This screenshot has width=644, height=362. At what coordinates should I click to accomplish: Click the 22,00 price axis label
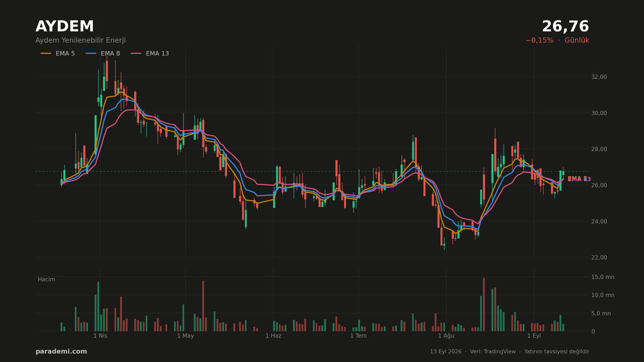click(599, 257)
